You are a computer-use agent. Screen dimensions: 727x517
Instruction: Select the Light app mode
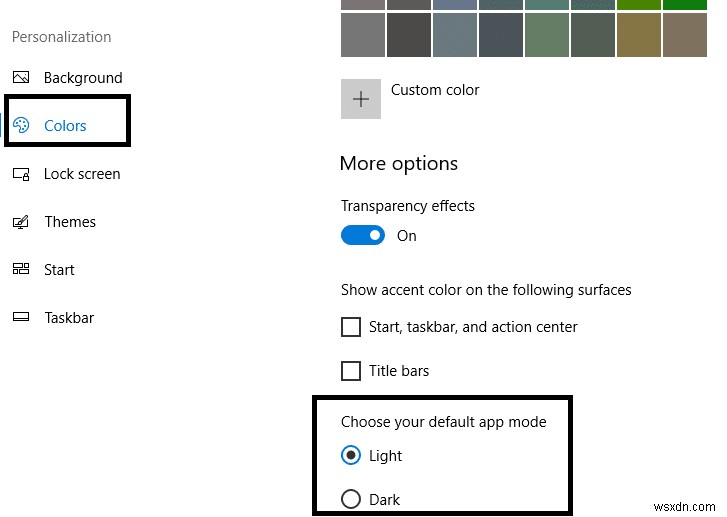coord(351,455)
